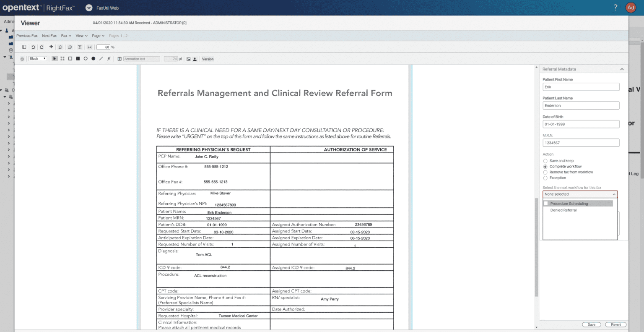Select the rectangle annotation tool
Image resolution: width=644 pixels, height=332 pixels.
[70, 58]
